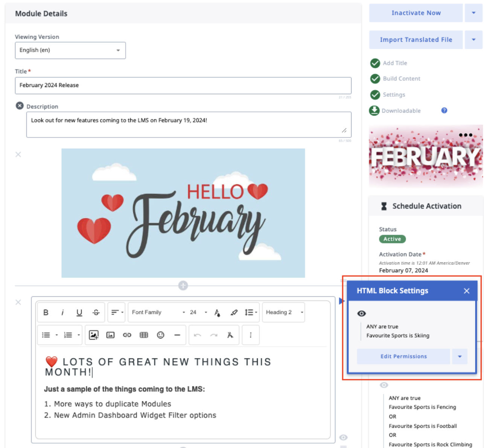Remove the Description with the X icon

(20, 106)
